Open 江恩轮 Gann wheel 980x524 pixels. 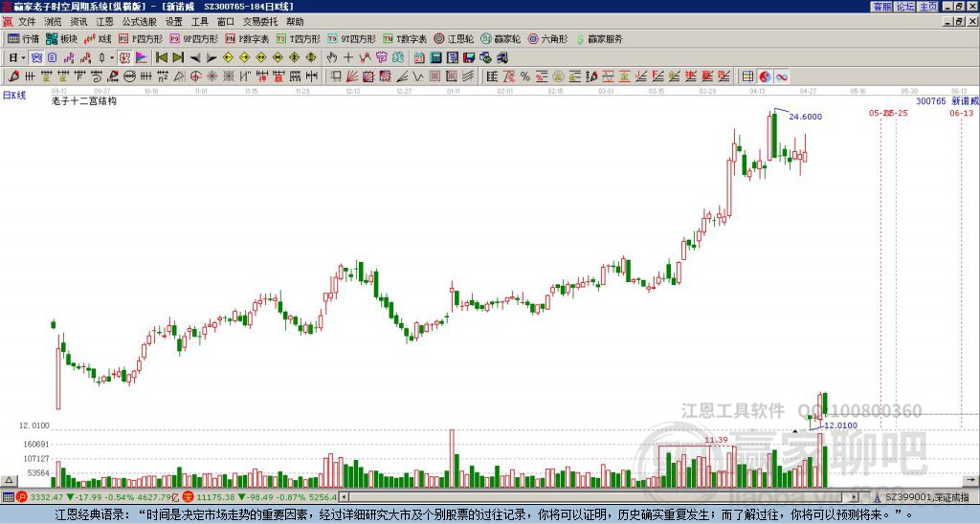coord(454,38)
